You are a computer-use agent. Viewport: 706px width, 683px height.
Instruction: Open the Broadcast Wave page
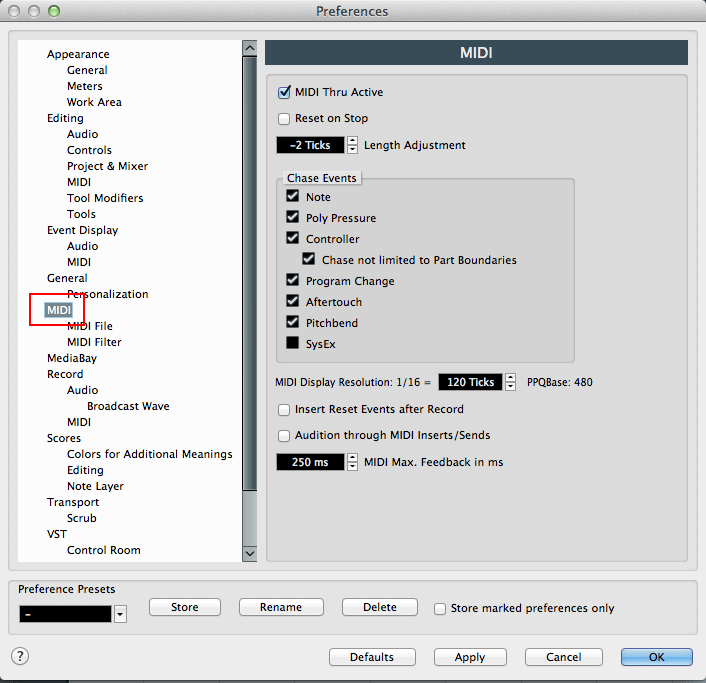(x=128, y=406)
